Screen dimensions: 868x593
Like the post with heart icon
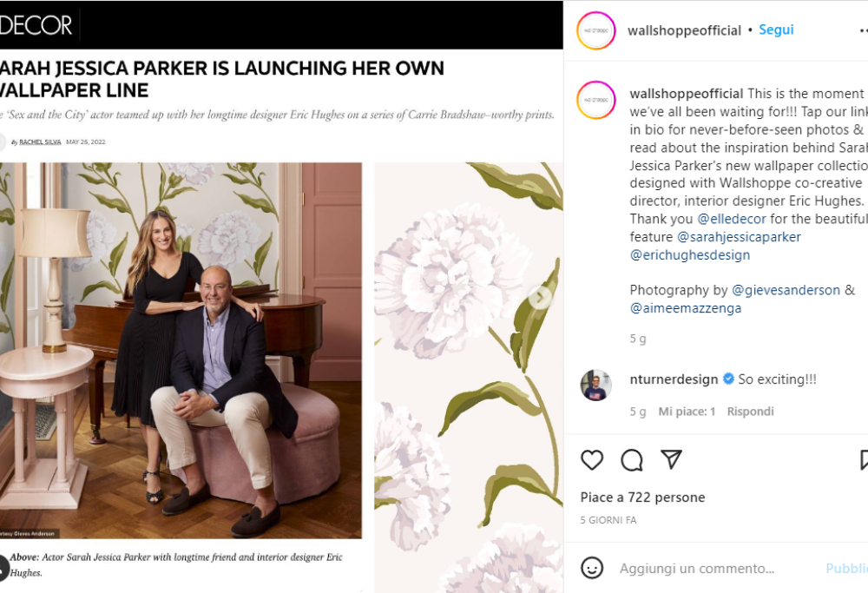point(592,460)
